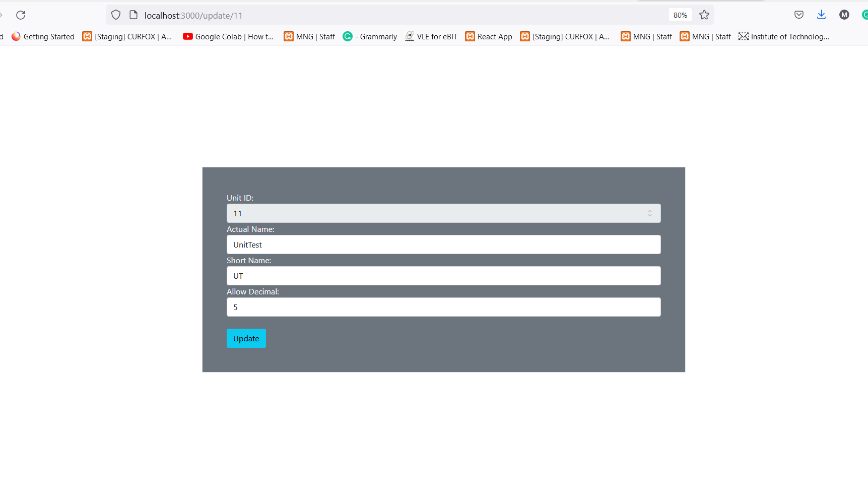Open the React App bookmark
The width and height of the screenshot is (868, 488).
pyautogui.click(x=489, y=37)
